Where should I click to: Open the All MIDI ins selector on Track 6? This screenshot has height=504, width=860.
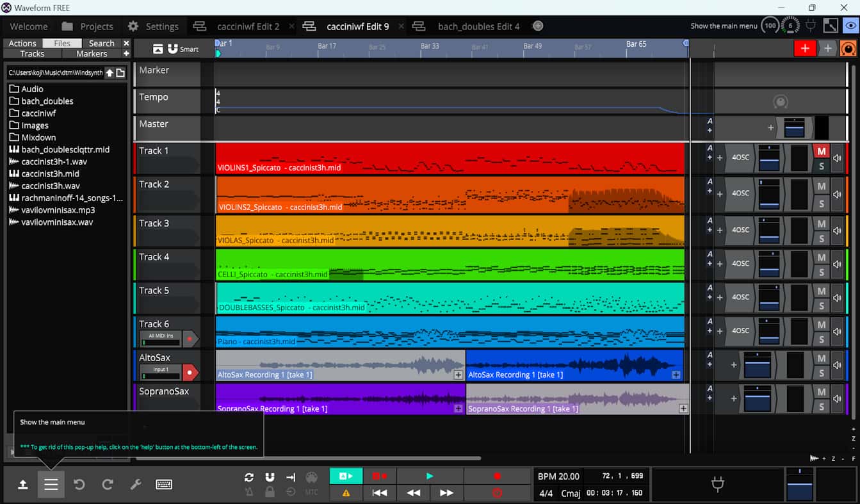pyautogui.click(x=159, y=334)
